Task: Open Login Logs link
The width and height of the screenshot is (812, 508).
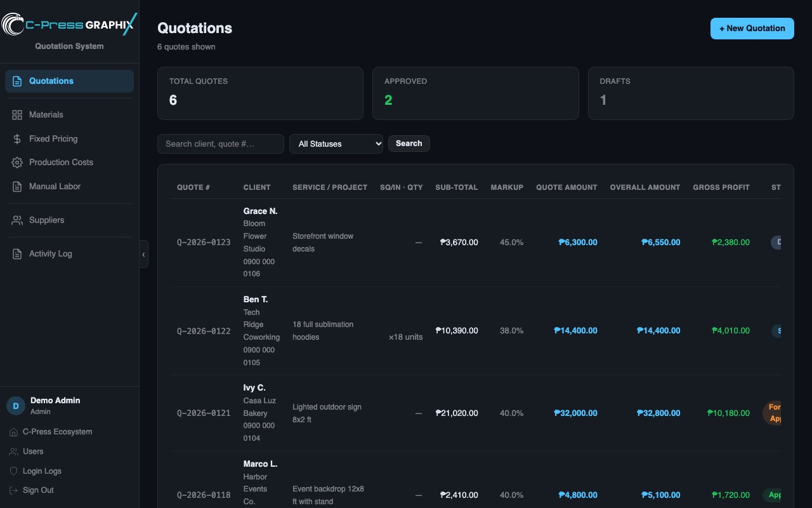Action: tap(42, 471)
